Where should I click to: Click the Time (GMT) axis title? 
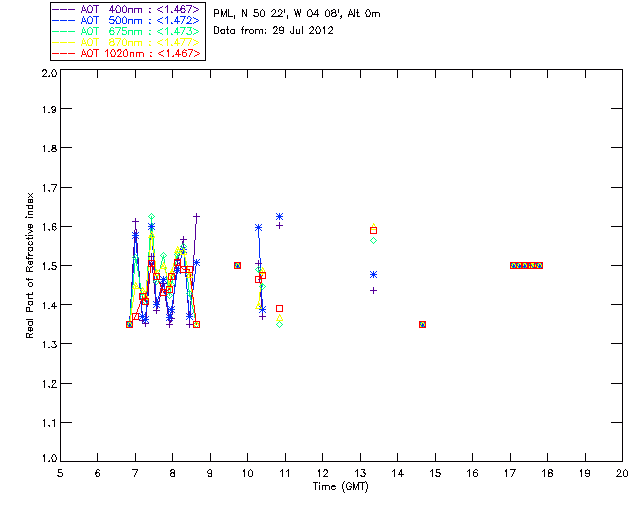(340, 486)
